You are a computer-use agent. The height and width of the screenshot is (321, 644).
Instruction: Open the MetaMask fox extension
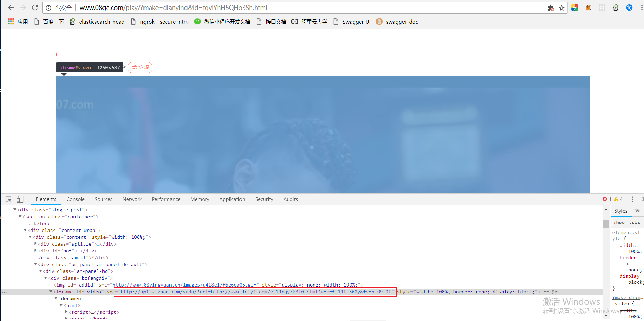tap(588, 8)
